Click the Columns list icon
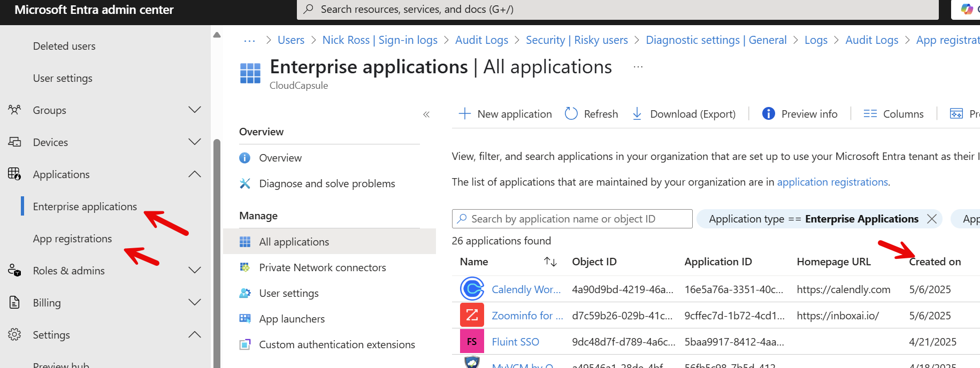This screenshot has height=368, width=980. (870, 113)
